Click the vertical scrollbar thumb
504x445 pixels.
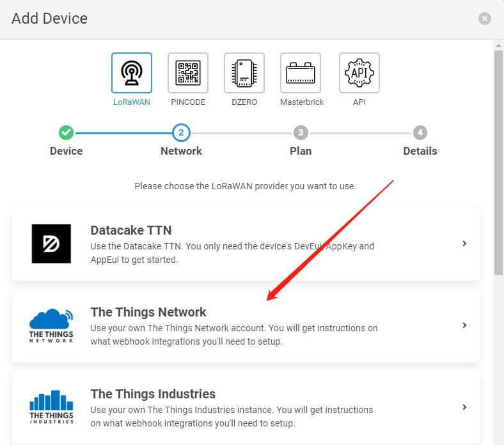pos(498,162)
